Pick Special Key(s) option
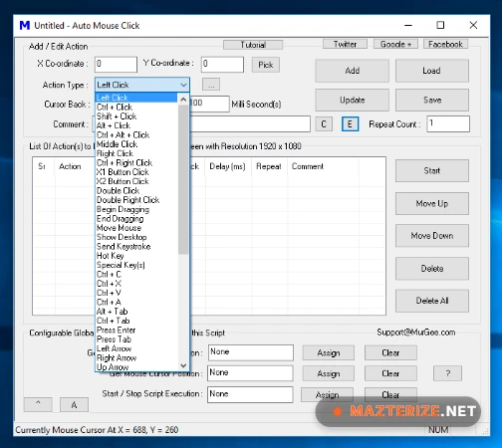Viewport: 502px width, 448px height. [136, 265]
